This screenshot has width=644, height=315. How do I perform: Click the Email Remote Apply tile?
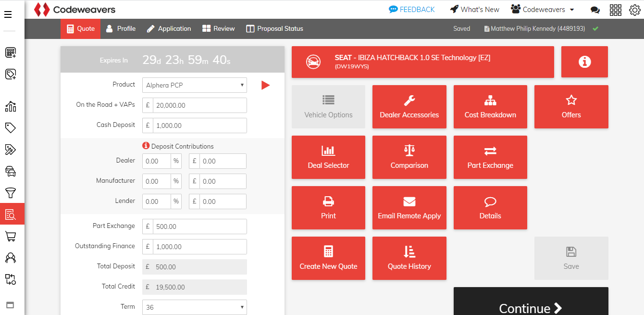pos(409,208)
